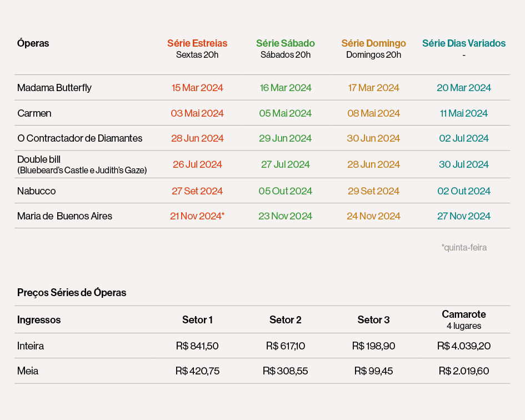The height and width of the screenshot is (420, 525).
Task: Select Carmen's 05 Mai 2024 Saturday date
Action: click(286, 113)
